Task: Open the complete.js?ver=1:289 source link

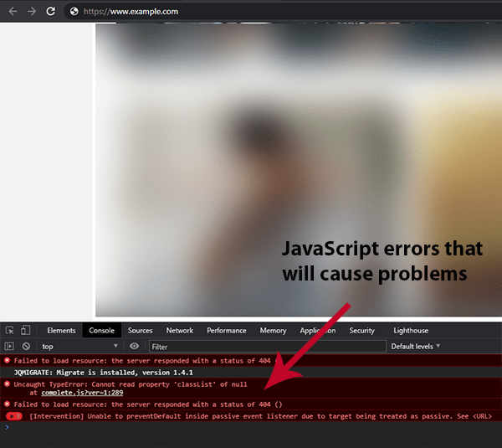Action: [82, 393]
